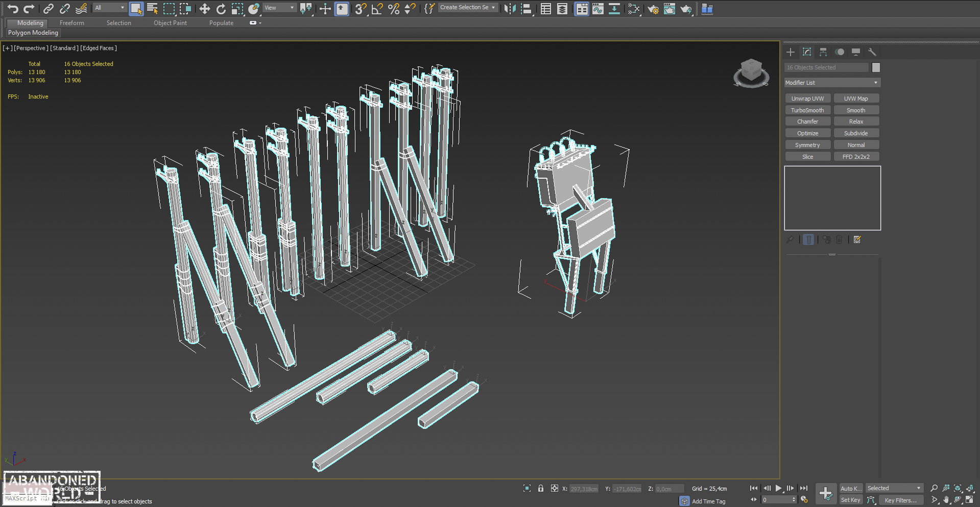Switch to the Selection ribbon tab
980x507 pixels.
coord(119,23)
